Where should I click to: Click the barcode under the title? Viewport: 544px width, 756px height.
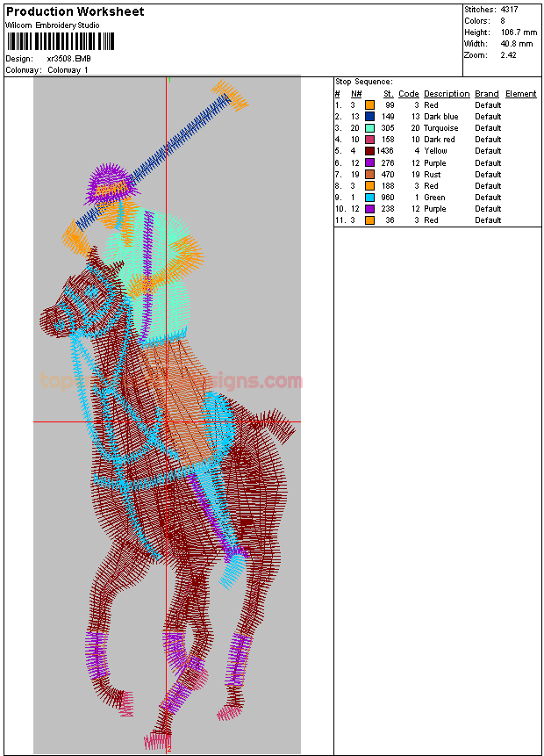pos(61,41)
